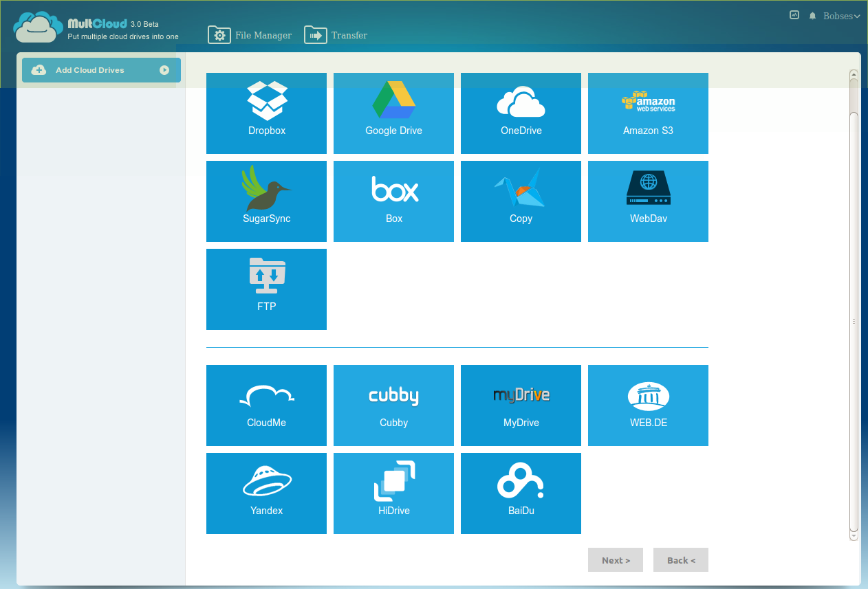
Task: Click the scrollbar down arrow
Action: pos(854,535)
